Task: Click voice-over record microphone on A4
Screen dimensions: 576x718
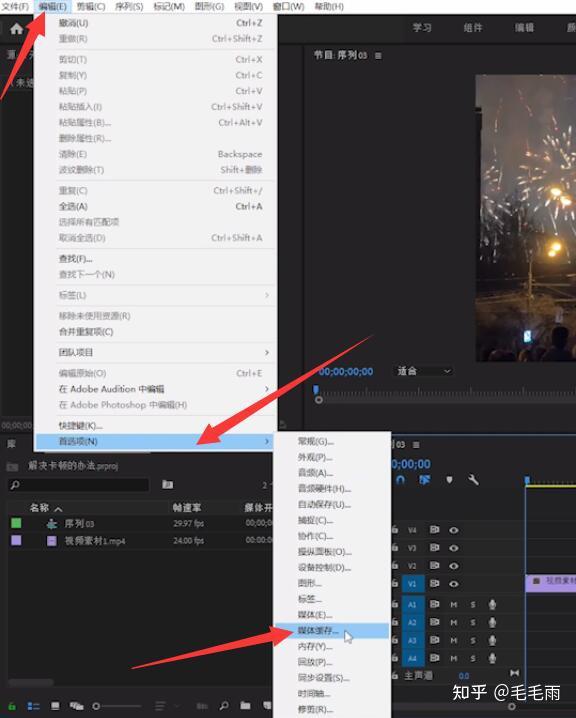Action: pyautogui.click(x=492, y=658)
